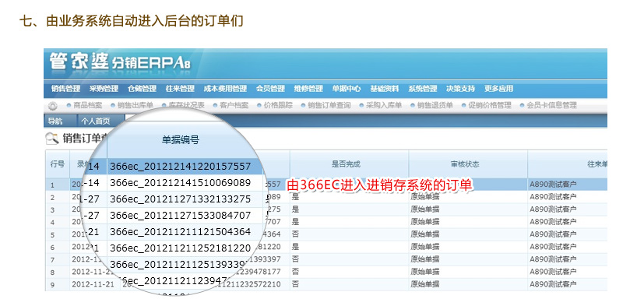The width and height of the screenshot is (644, 306).
Task: Open the 维修管理 menu
Action: pos(308,89)
